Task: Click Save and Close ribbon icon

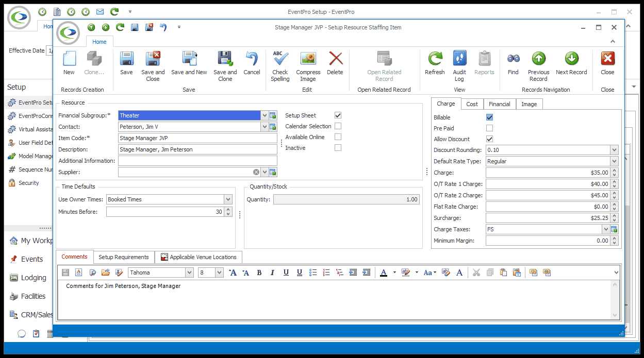Action: pos(153,59)
